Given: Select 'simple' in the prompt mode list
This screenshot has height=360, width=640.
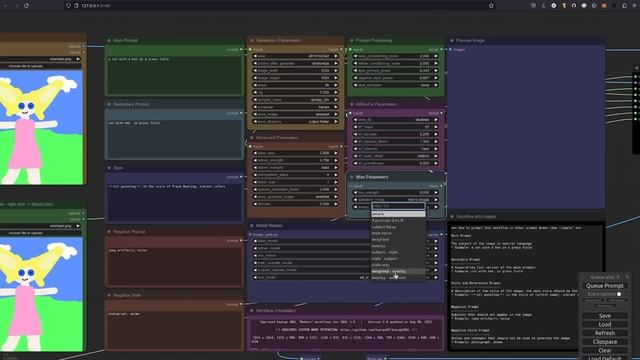Looking at the screenshot, I should click(x=398, y=214).
